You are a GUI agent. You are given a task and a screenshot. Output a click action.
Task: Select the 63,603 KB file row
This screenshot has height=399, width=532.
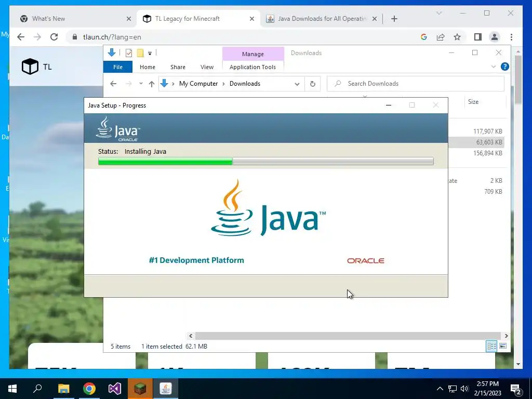tap(476, 142)
